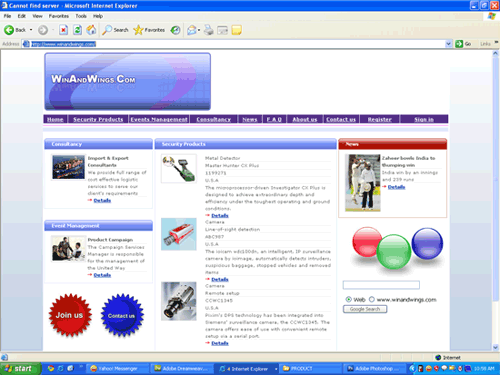Select the Web radio button
The height and width of the screenshot is (375, 500).
348,299
